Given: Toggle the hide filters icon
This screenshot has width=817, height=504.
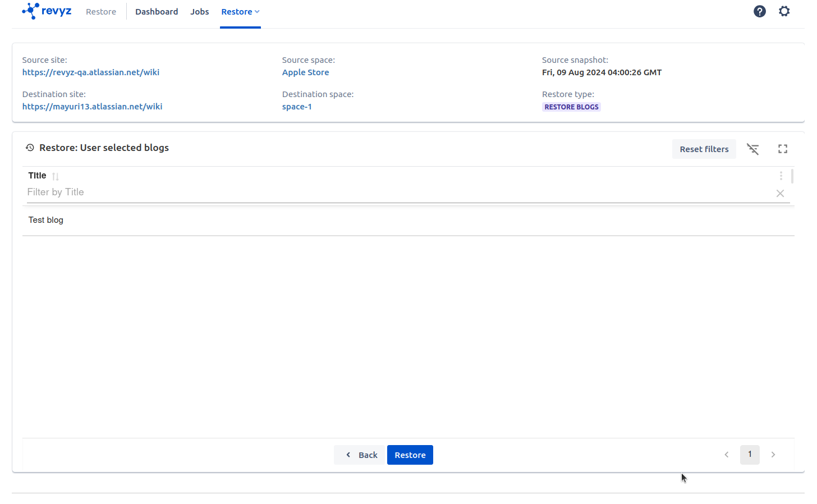Looking at the screenshot, I should click(x=752, y=149).
